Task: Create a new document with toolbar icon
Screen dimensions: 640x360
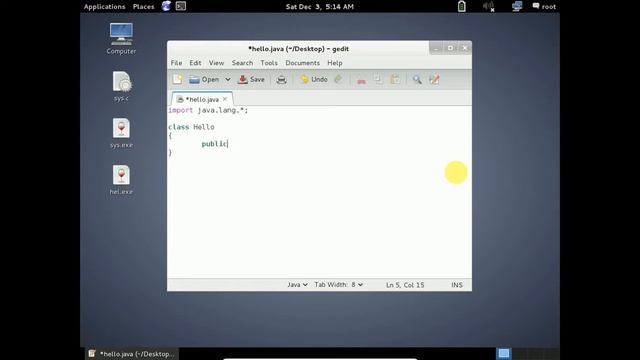Action: tap(178, 80)
